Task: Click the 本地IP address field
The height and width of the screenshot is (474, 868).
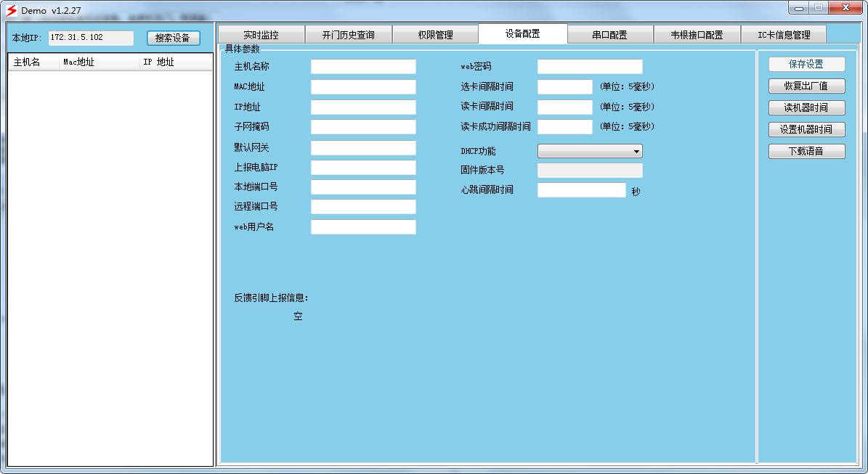Action: (x=91, y=38)
